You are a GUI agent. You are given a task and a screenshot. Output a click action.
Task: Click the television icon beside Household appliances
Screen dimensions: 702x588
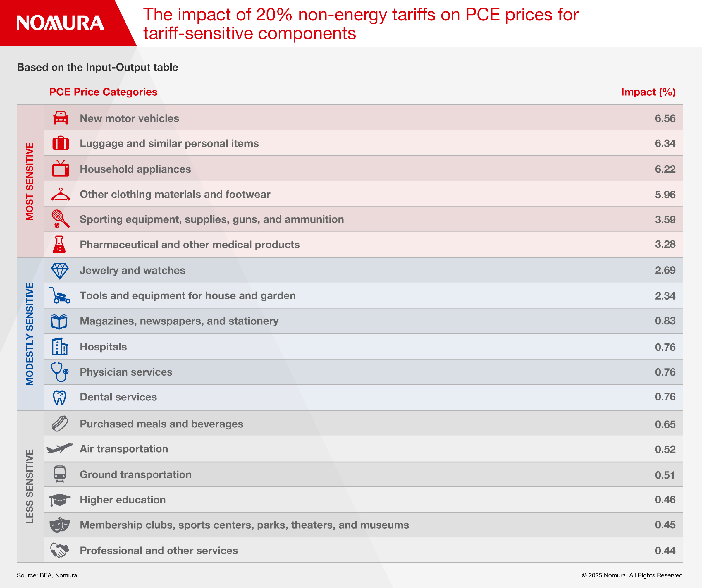coord(61,169)
